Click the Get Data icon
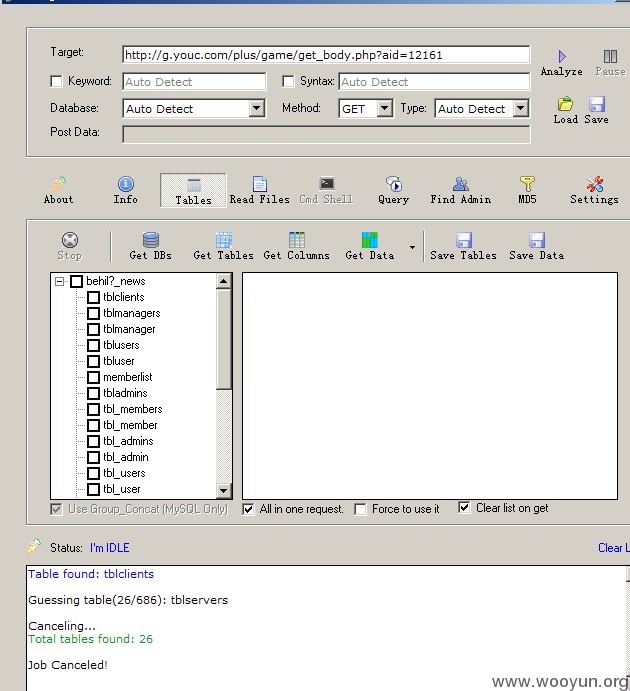Viewport: 630px width, 691px height. [370, 240]
